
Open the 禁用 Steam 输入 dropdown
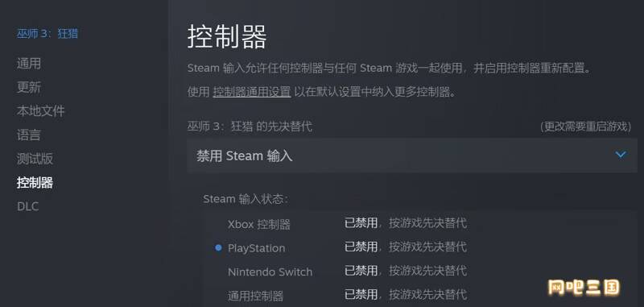(x=411, y=156)
